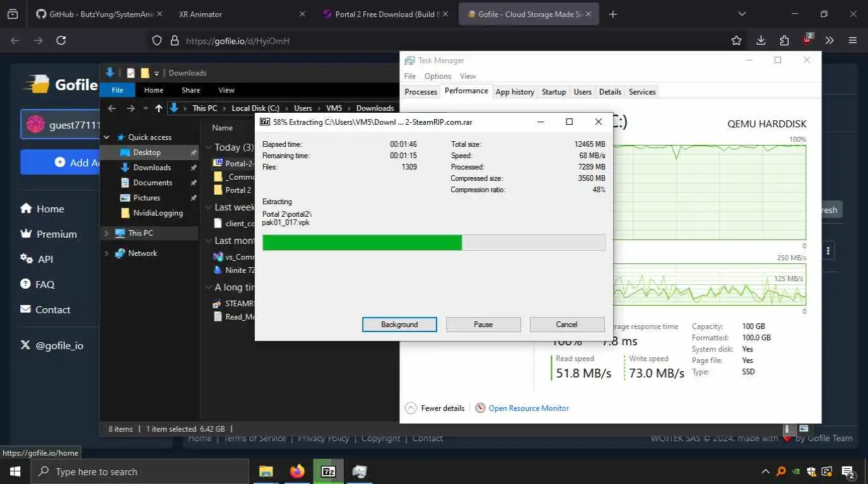Click Users in the address breadcrumb

[303, 108]
